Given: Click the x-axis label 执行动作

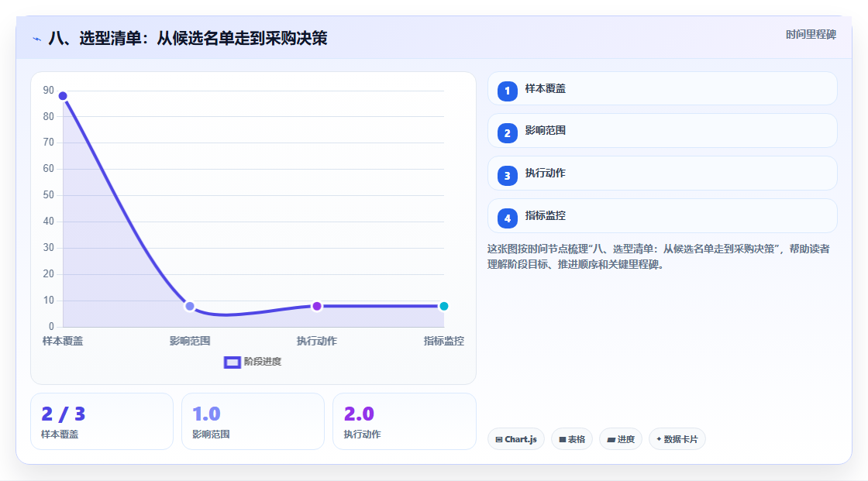Looking at the screenshot, I should pyautogui.click(x=317, y=341).
